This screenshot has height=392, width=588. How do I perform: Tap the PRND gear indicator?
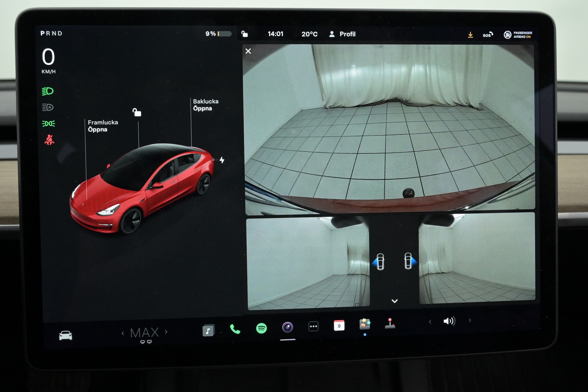51,33
